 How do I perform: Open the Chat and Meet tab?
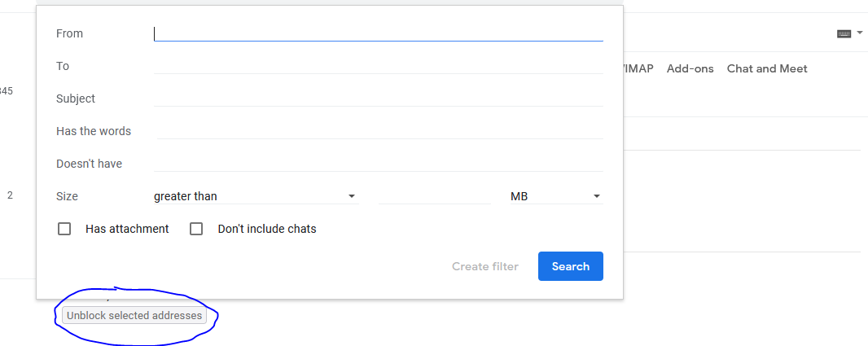point(767,69)
